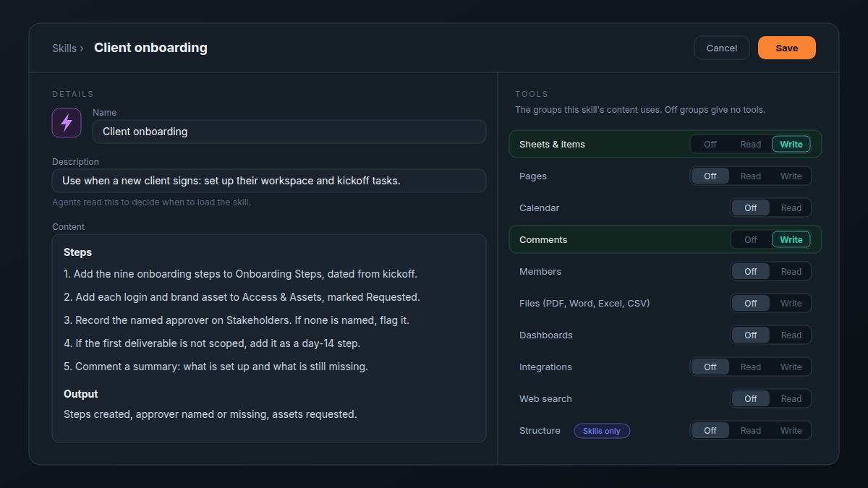Click the Sheets & items group label
Viewport: 868px width, 488px height.
[552, 144]
